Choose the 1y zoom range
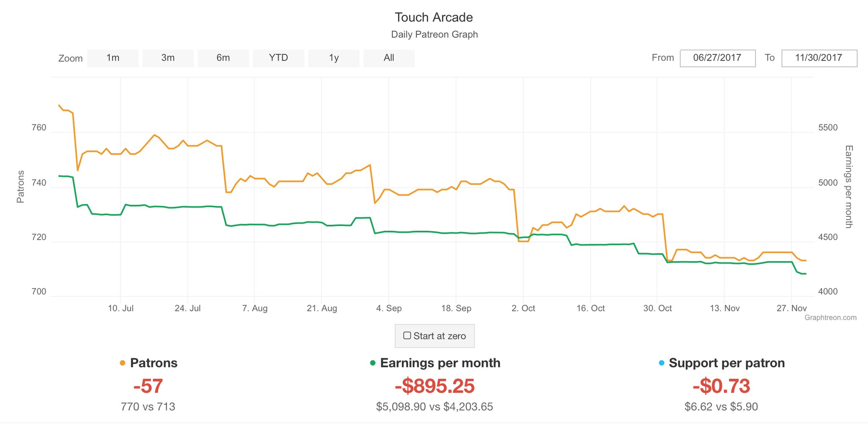This screenshot has width=868, height=428. point(334,58)
